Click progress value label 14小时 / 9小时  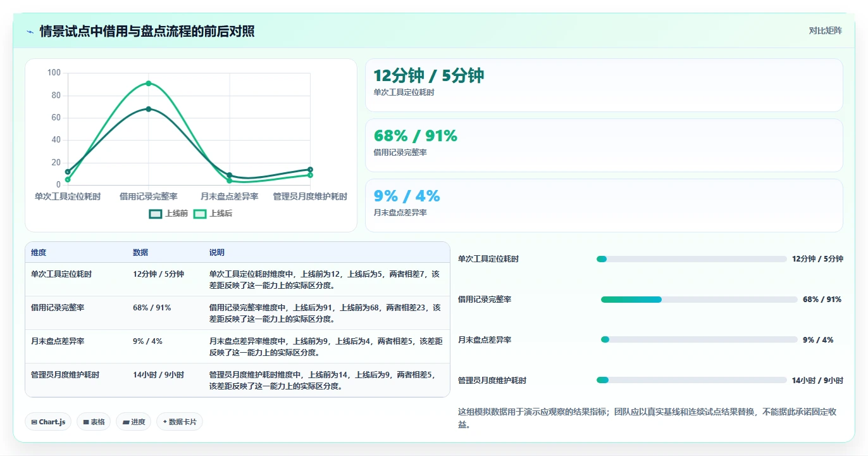coord(817,381)
